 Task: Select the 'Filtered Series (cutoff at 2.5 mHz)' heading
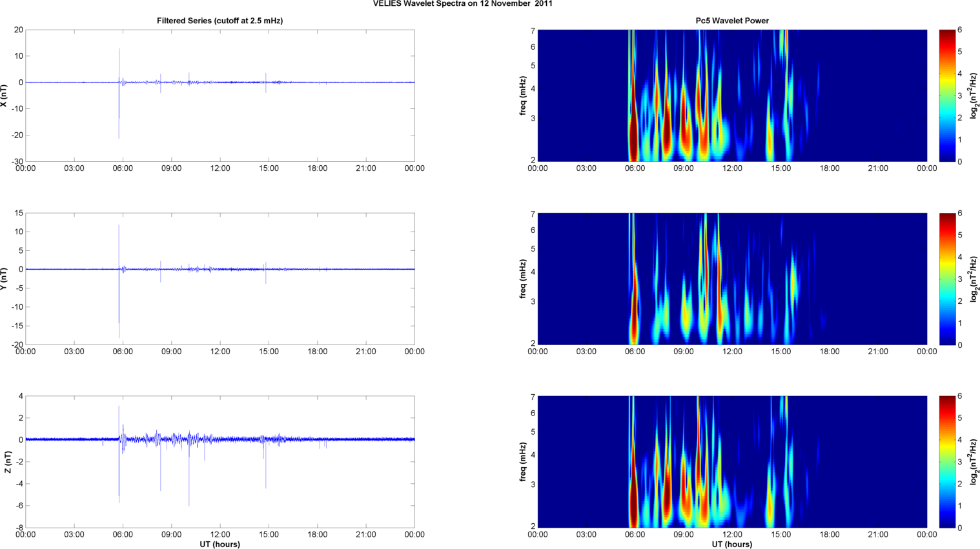[219, 21]
